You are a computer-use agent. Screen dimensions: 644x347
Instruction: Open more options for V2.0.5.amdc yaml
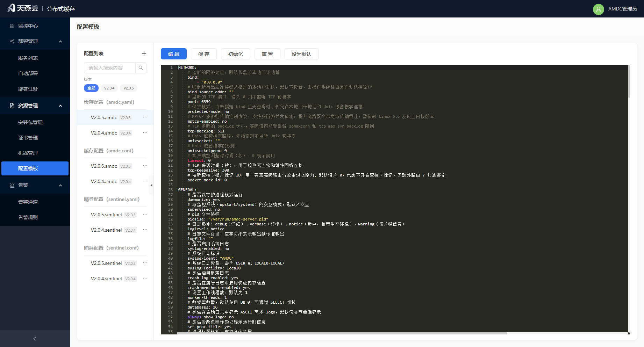145,117
